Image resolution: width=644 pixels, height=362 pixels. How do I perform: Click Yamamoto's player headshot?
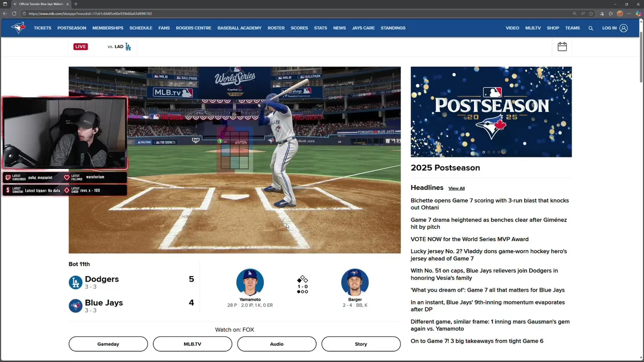pyautogui.click(x=250, y=282)
